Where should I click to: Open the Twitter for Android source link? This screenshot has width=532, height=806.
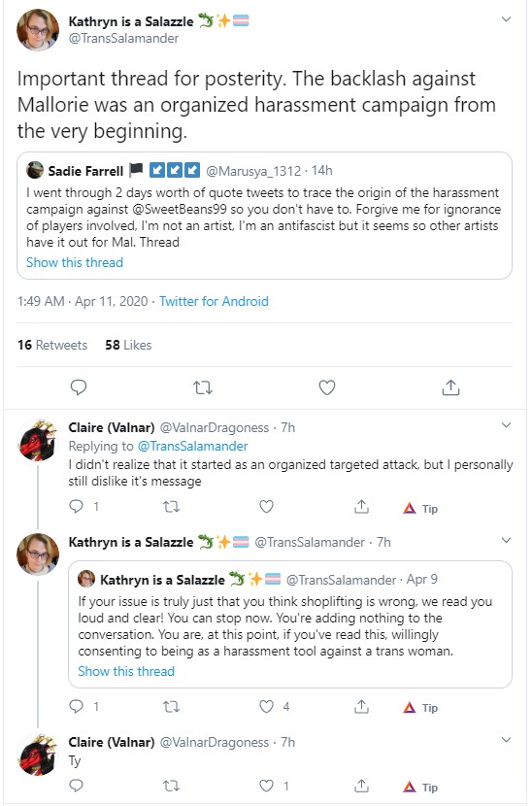[214, 301]
